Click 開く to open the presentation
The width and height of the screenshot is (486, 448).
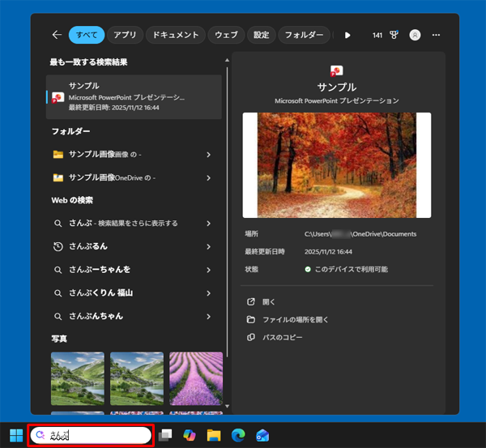[268, 301]
